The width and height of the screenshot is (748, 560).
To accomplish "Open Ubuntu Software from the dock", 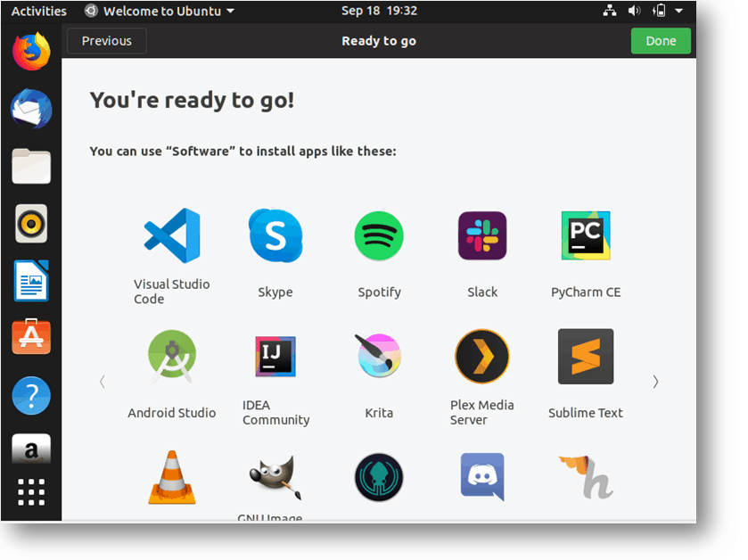I will 31,337.
